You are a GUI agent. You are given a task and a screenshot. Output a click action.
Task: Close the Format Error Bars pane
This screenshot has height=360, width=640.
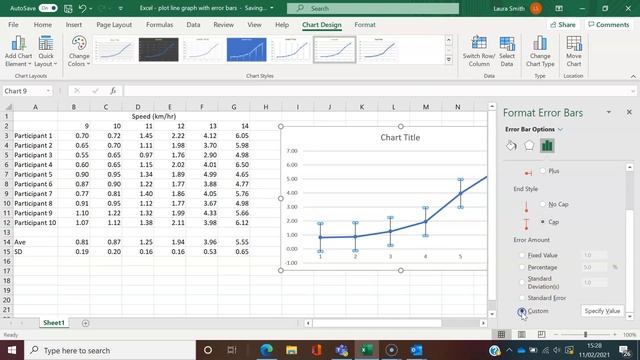point(629,112)
